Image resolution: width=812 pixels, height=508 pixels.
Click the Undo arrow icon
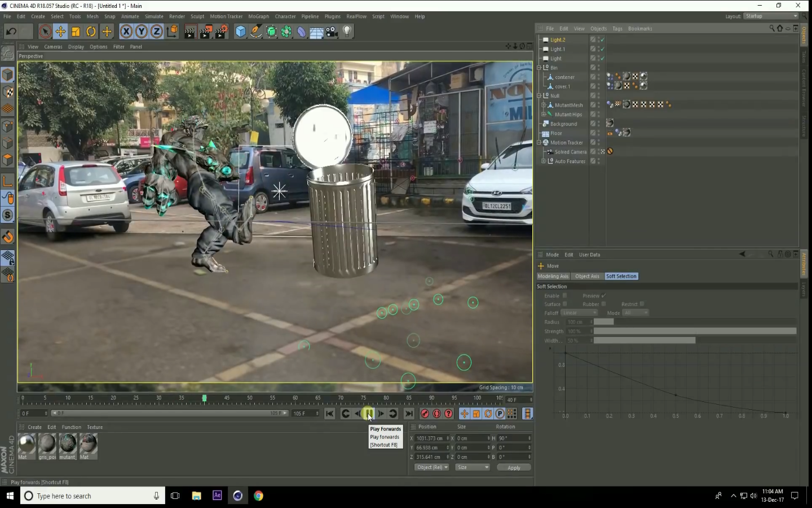(x=11, y=32)
